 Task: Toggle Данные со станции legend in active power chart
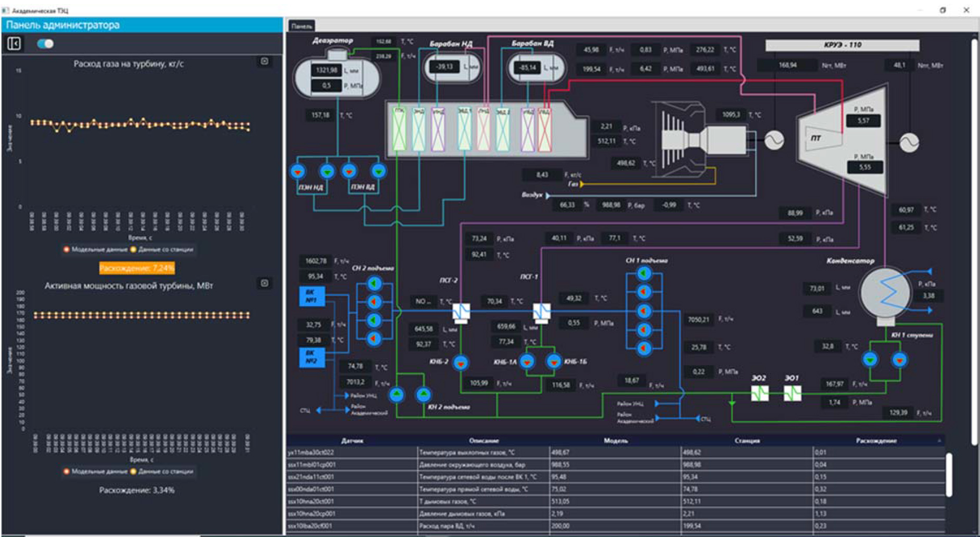pyautogui.click(x=162, y=471)
